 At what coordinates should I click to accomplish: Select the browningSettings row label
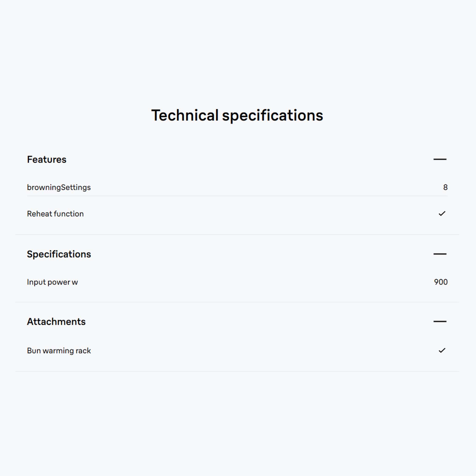59,188
